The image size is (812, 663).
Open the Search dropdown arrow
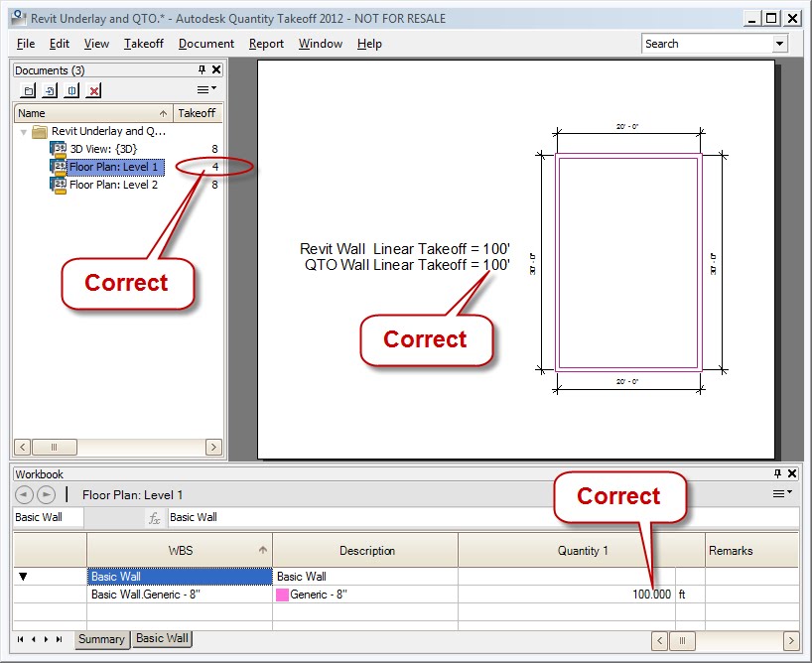point(780,44)
